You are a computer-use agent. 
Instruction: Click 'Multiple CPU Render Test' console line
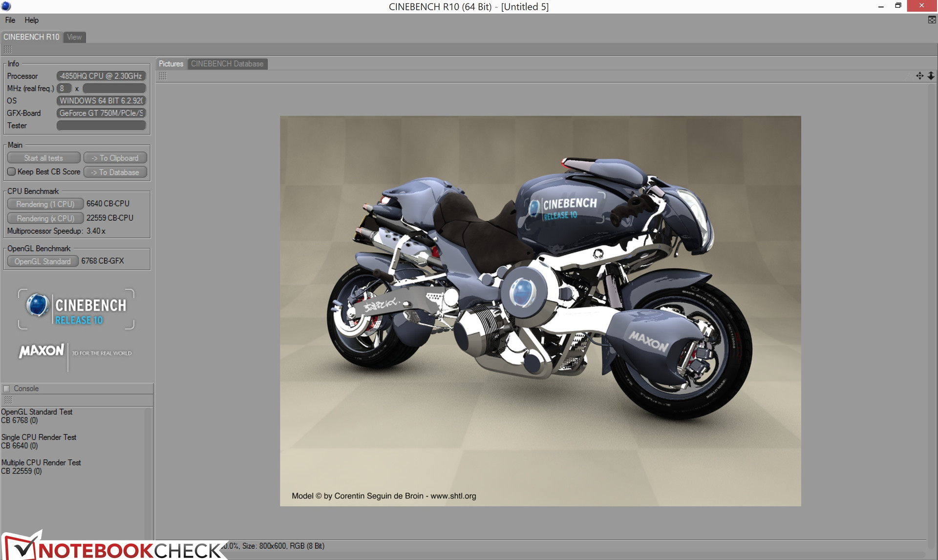pos(41,463)
